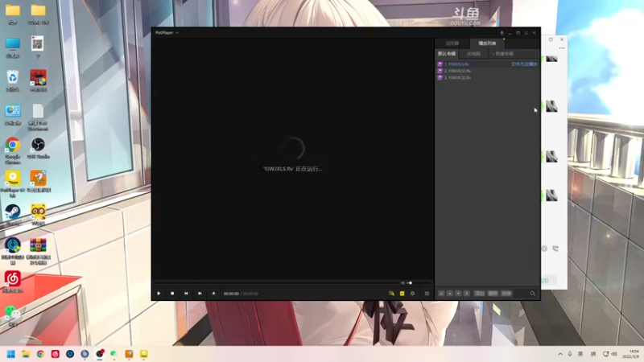
Task: Click the pin always-on-top icon in title bar
Action: click(502, 33)
